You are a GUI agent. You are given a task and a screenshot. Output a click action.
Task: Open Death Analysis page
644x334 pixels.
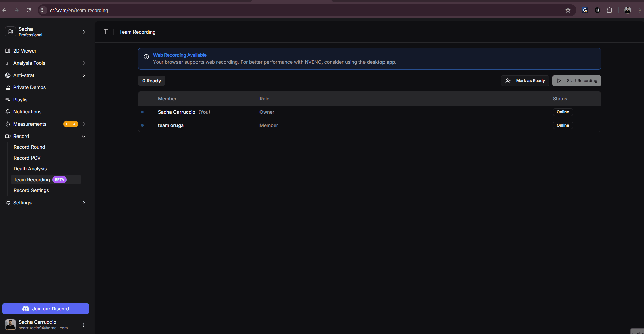click(x=30, y=169)
